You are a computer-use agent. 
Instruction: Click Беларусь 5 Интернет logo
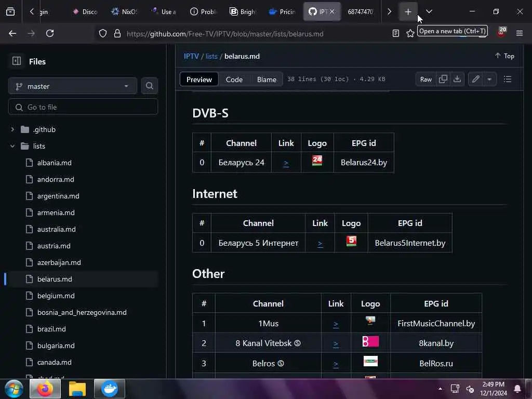point(351,241)
